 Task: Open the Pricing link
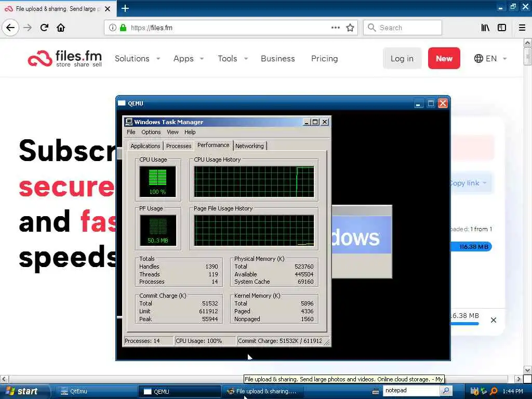coord(324,58)
